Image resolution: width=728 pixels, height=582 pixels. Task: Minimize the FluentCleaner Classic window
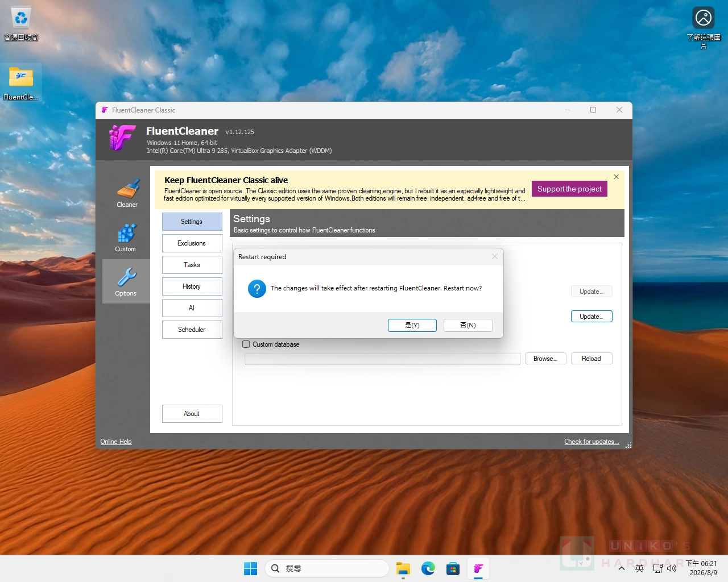(x=568, y=110)
